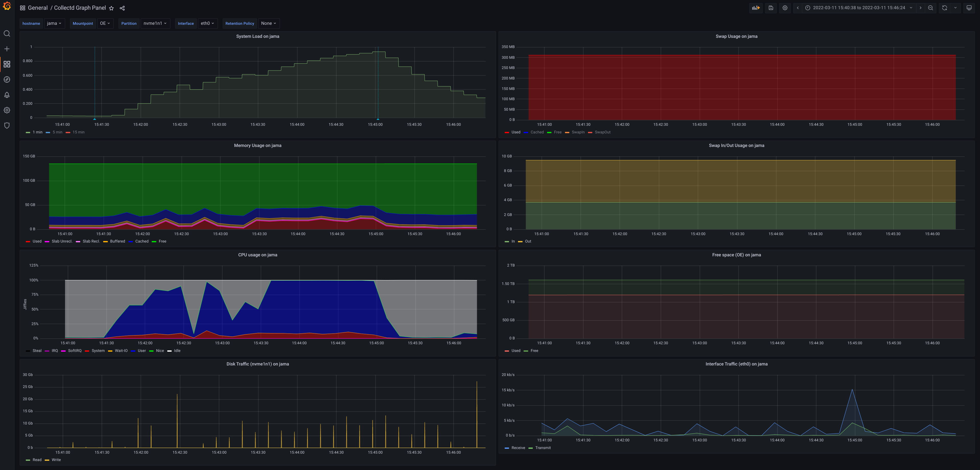This screenshot has height=470, width=980.
Task: Click the server admin shield icon
Action: 7,126
